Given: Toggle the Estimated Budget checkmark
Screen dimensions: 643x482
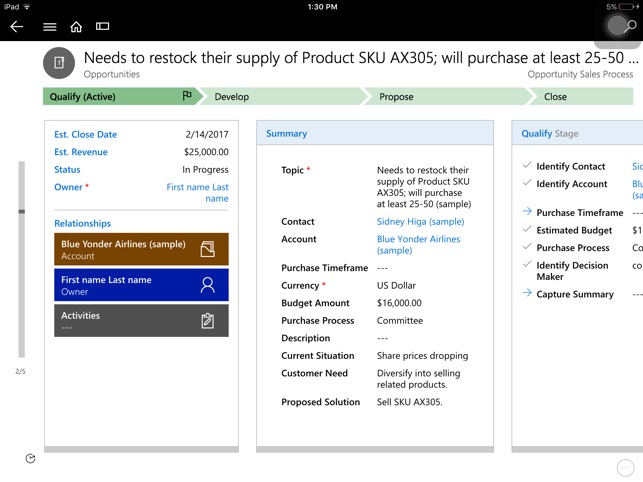Looking at the screenshot, I should point(527,230).
